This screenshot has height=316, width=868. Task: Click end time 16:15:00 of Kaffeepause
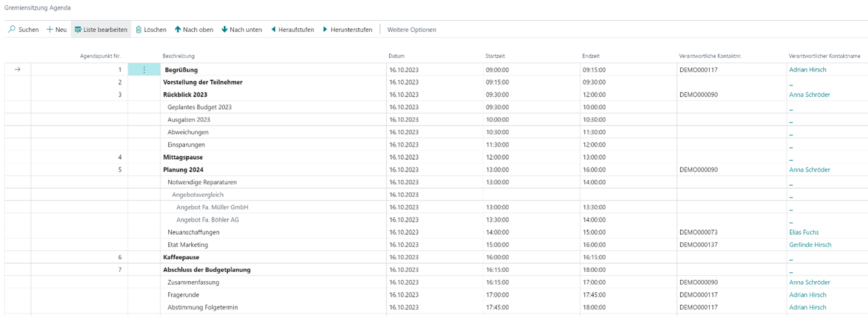coord(594,258)
